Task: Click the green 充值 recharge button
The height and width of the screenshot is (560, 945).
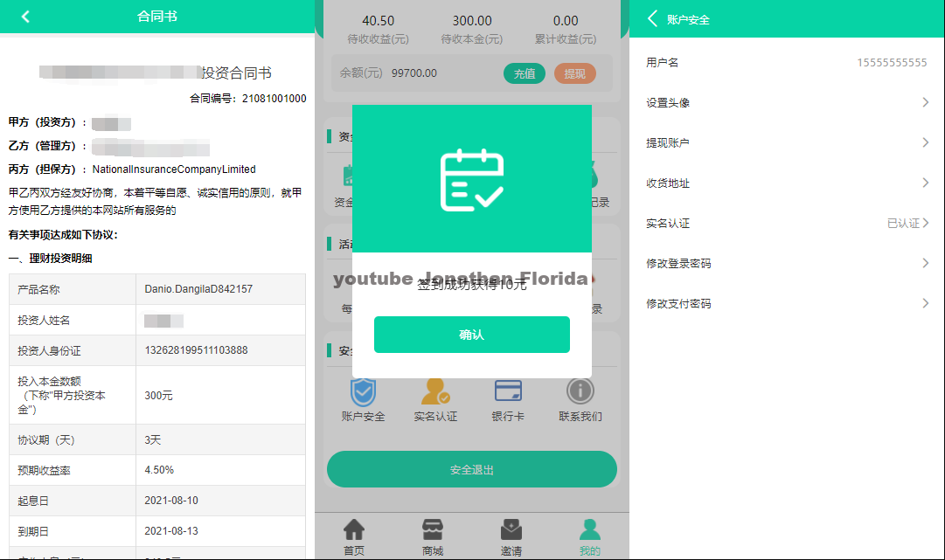Action: pos(525,73)
